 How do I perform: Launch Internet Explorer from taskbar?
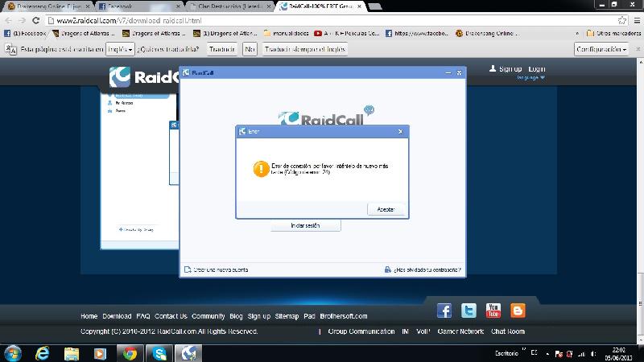43,353
